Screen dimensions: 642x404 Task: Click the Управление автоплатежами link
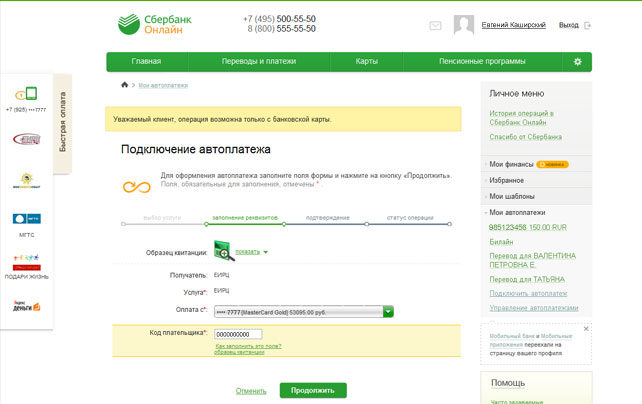tap(534, 308)
